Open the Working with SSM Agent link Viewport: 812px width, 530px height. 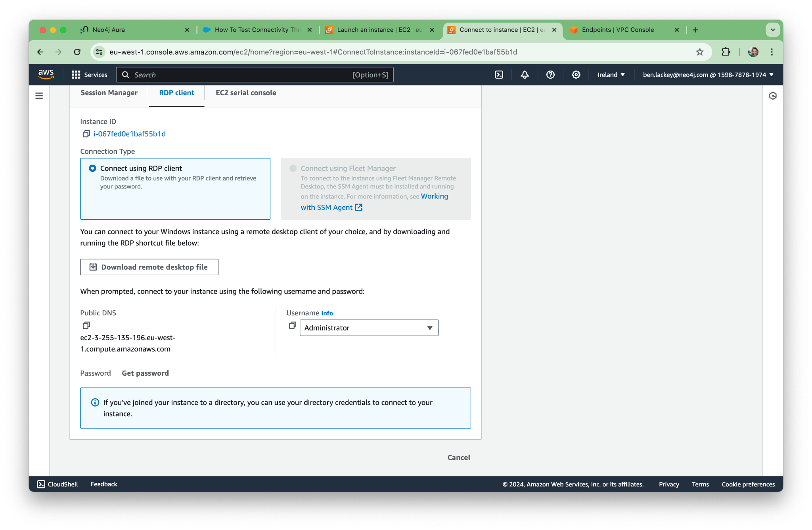pos(374,202)
